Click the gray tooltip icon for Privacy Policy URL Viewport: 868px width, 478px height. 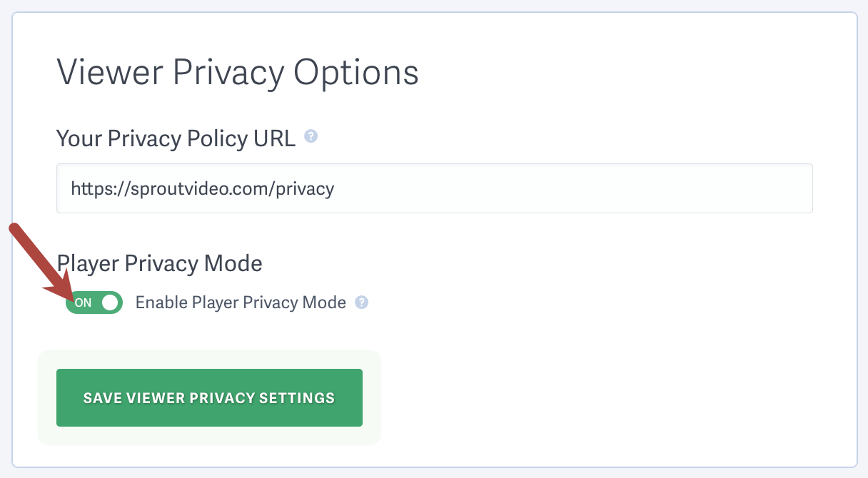coord(311,137)
